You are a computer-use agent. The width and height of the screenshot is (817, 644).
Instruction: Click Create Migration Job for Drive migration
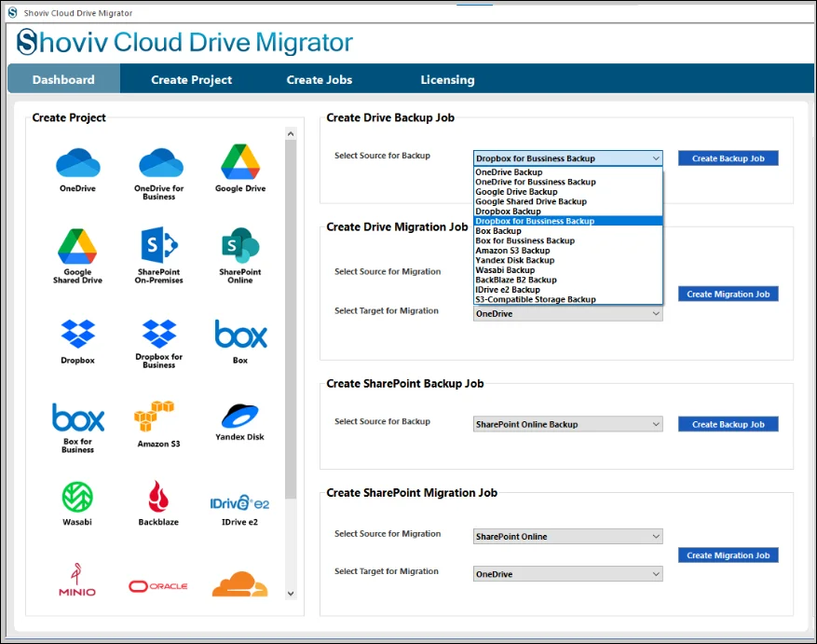(728, 295)
